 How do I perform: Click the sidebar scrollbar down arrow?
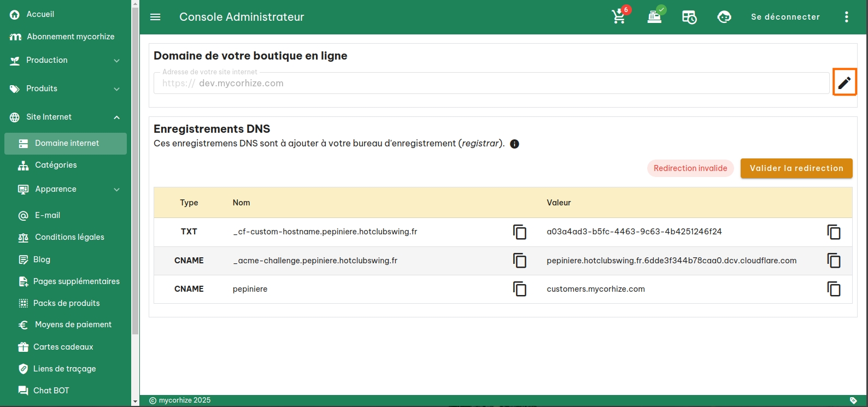135,402
